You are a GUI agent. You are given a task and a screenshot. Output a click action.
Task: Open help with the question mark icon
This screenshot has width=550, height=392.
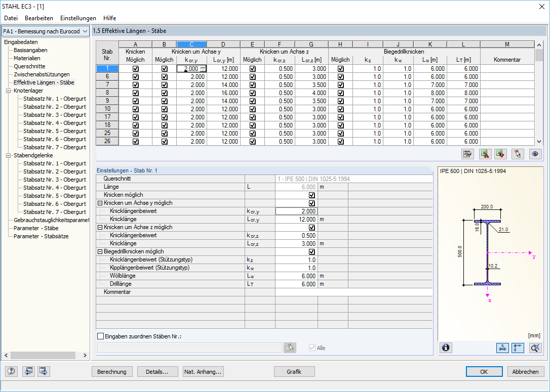(x=11, y=371)
